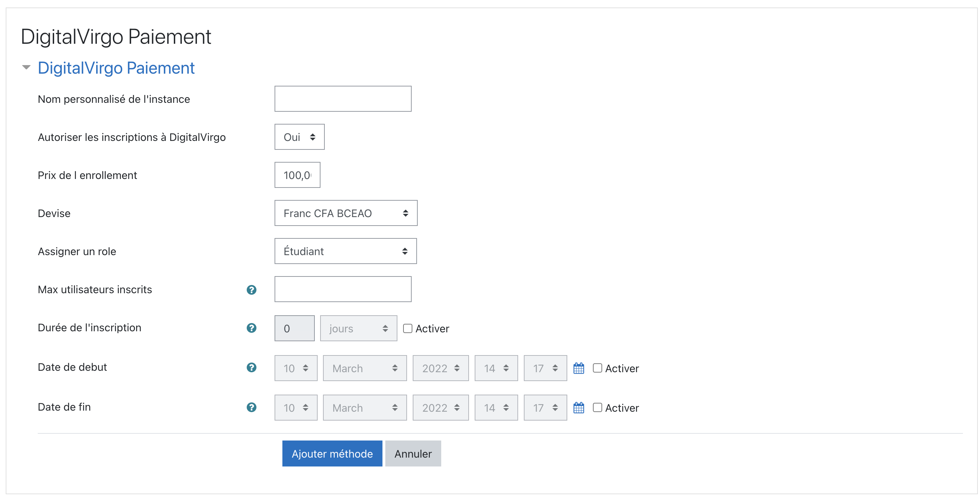This screenshot has width=980, height=501.
Task: Enable the Date de debut Activer checkbox
Action: coord(597,368)
